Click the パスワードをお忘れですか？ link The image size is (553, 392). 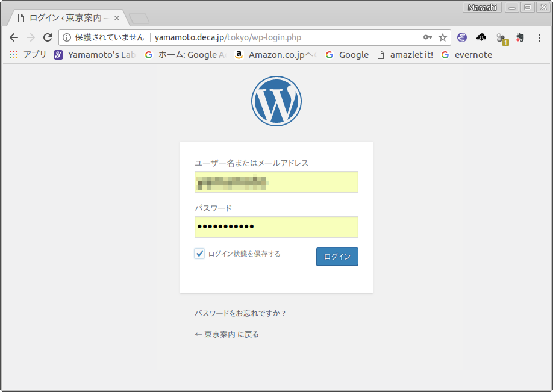point(240,313)
